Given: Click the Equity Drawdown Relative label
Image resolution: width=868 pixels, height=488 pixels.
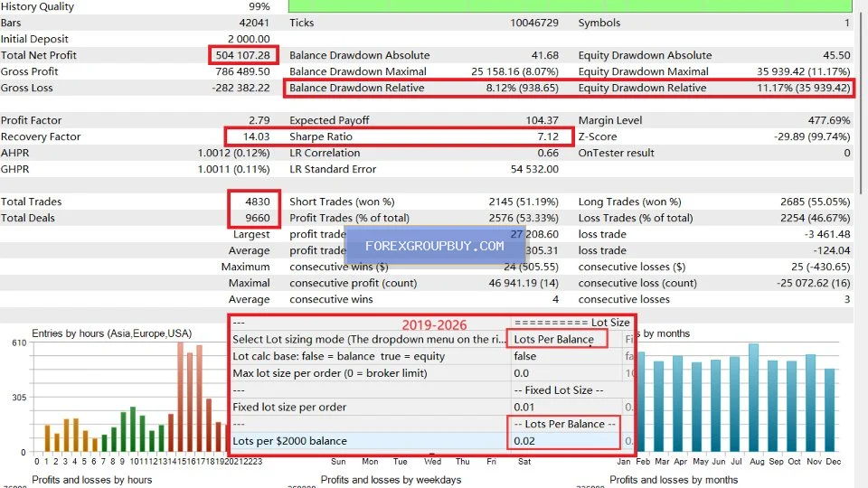Looking at the screenshot, I should (x=642, y=88).
